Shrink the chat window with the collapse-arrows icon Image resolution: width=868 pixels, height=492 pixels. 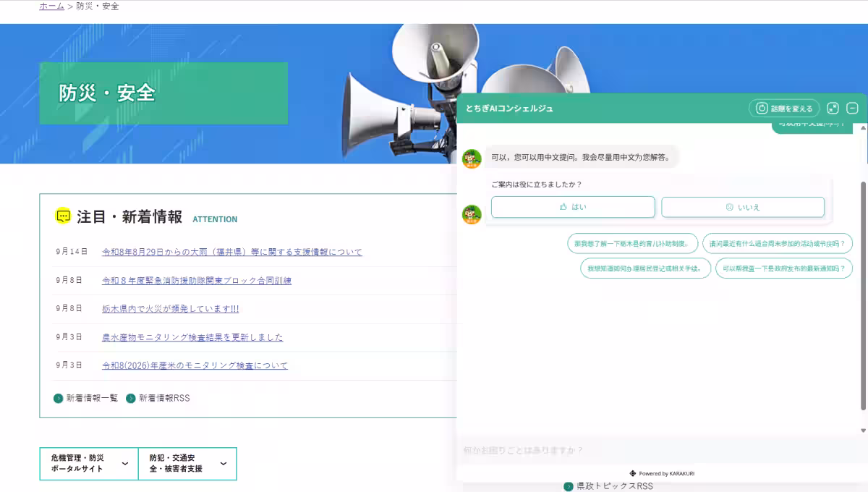click(x=833, y=109)
